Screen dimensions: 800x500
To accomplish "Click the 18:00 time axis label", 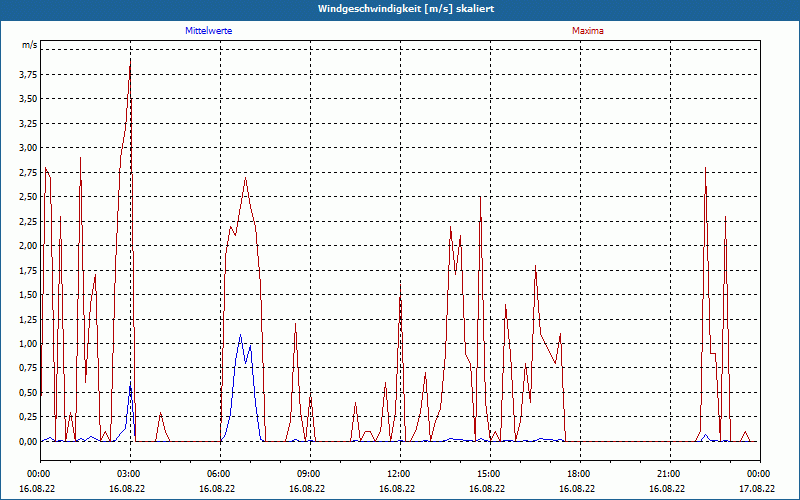I will pos(577,474).
